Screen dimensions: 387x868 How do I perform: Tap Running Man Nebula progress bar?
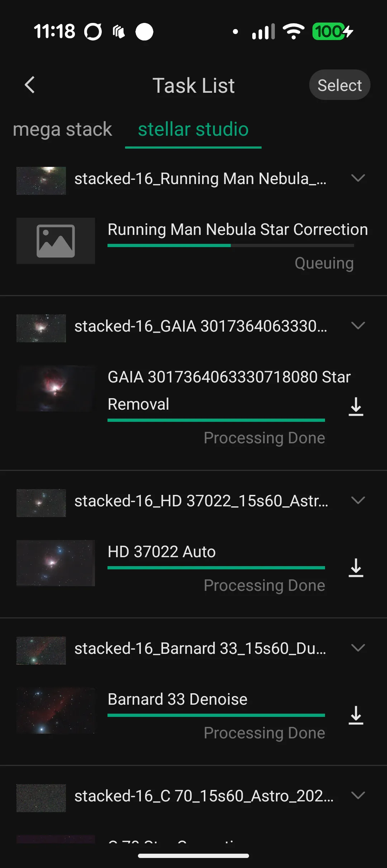coord(230,246)
